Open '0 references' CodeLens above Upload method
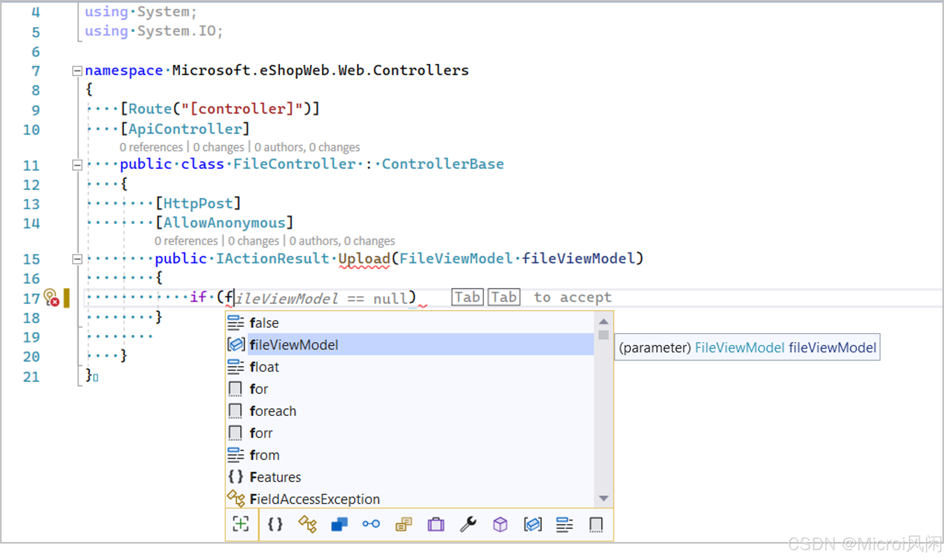This screenshot has width=944, height=560. tap(186, 241)
